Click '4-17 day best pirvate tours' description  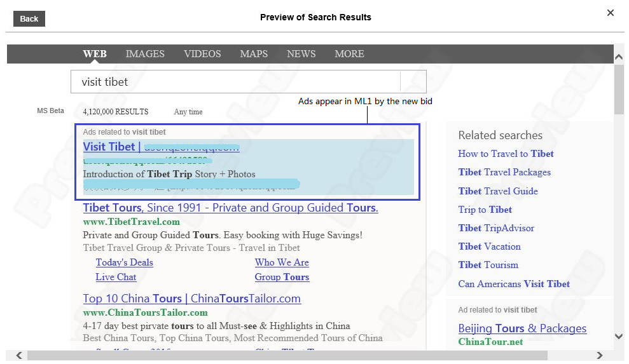(216, 326)
